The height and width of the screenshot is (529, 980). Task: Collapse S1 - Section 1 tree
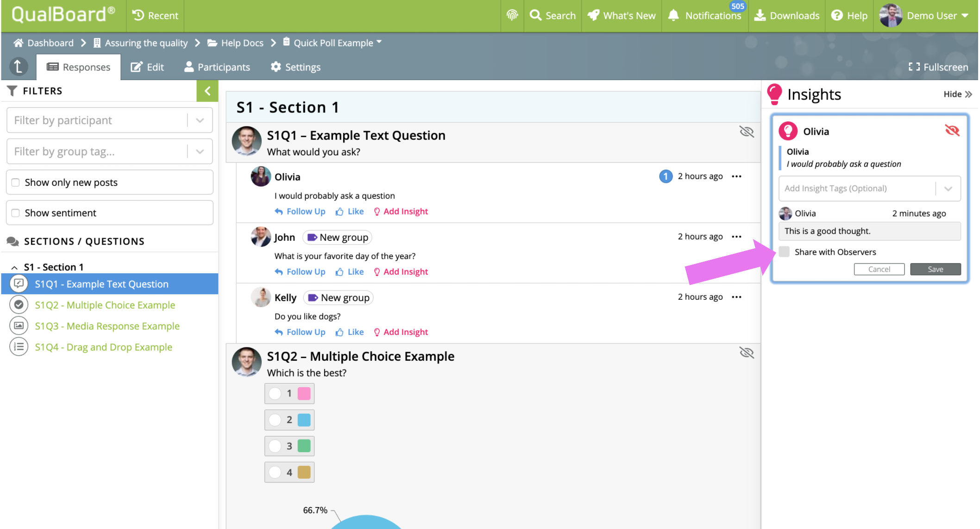(x=14, y=267)
